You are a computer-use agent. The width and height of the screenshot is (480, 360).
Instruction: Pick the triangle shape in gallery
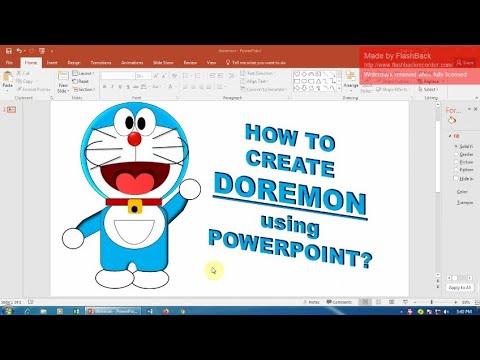coord(319,81)
